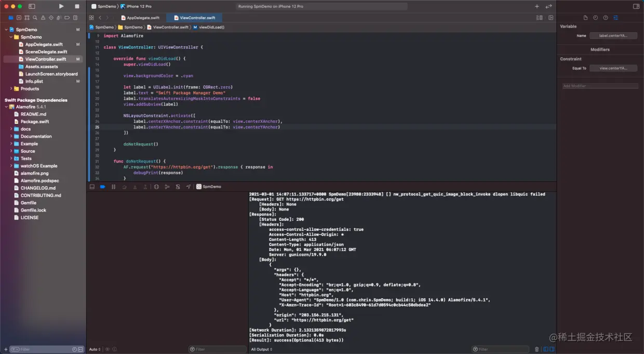Open Package.swift file
Viewport: 644px width, 354px height.
click(x=35, y=122)
